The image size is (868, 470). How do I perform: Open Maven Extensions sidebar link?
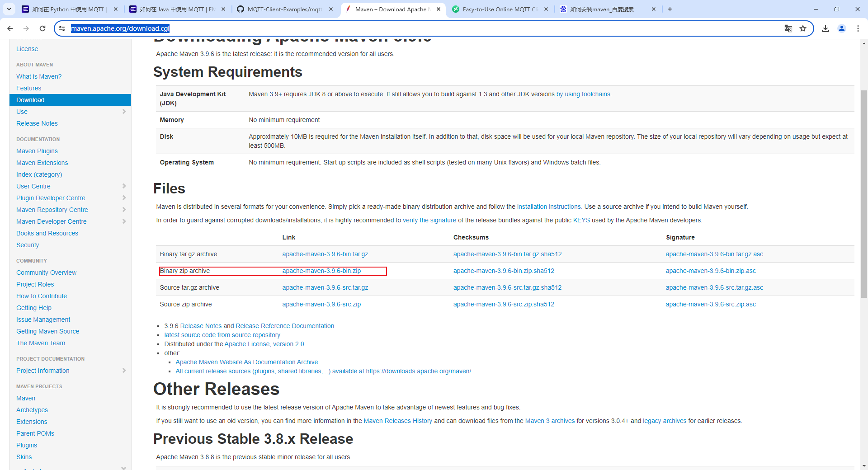tap(42, 163)
